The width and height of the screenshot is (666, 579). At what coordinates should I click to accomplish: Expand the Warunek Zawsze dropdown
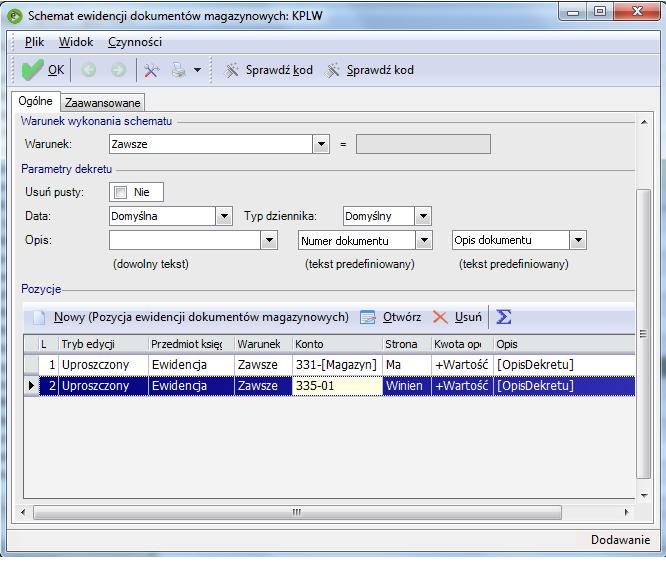321,144
